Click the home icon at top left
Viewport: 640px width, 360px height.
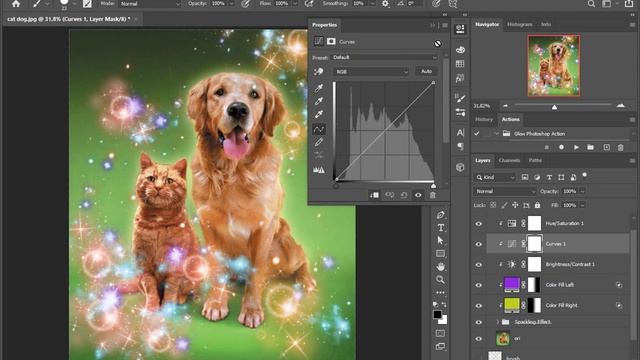(x=16, y=4)
